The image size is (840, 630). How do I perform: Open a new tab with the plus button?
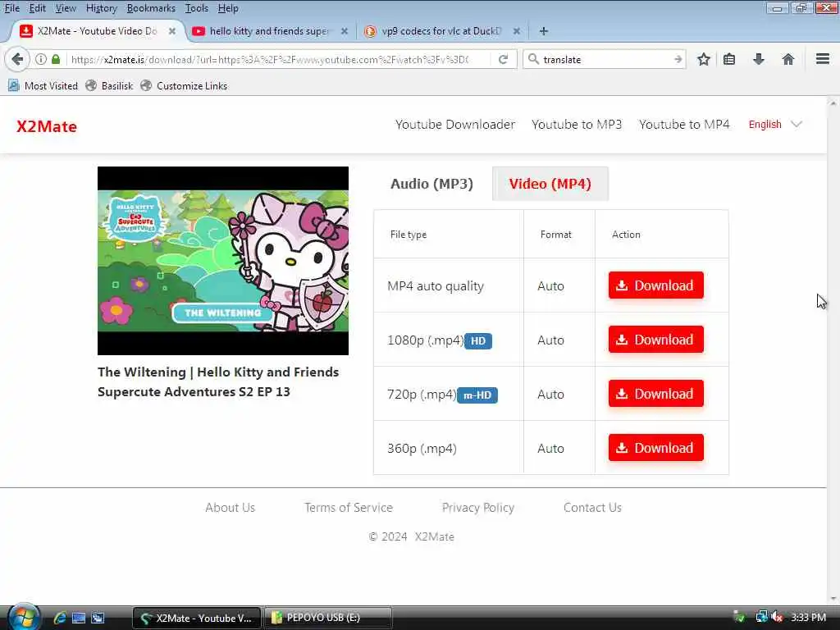click(x=543, y=31)
